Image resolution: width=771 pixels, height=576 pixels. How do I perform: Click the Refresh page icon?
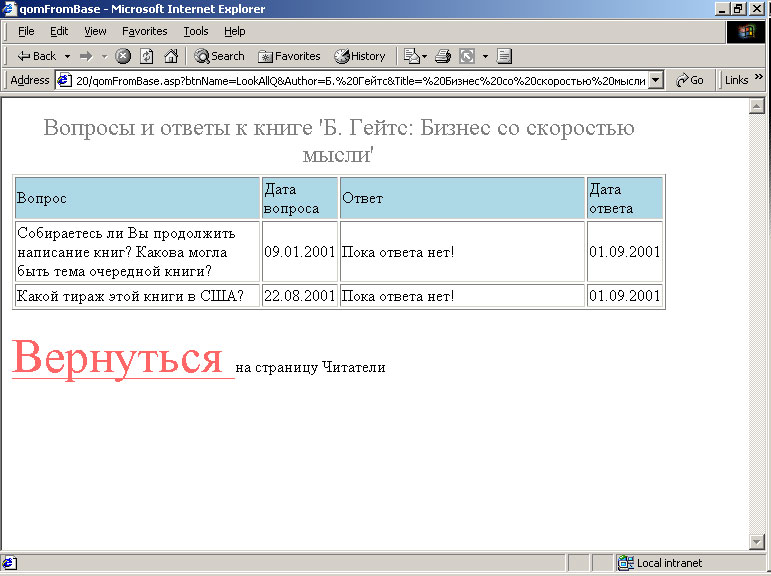click(146, 56)
